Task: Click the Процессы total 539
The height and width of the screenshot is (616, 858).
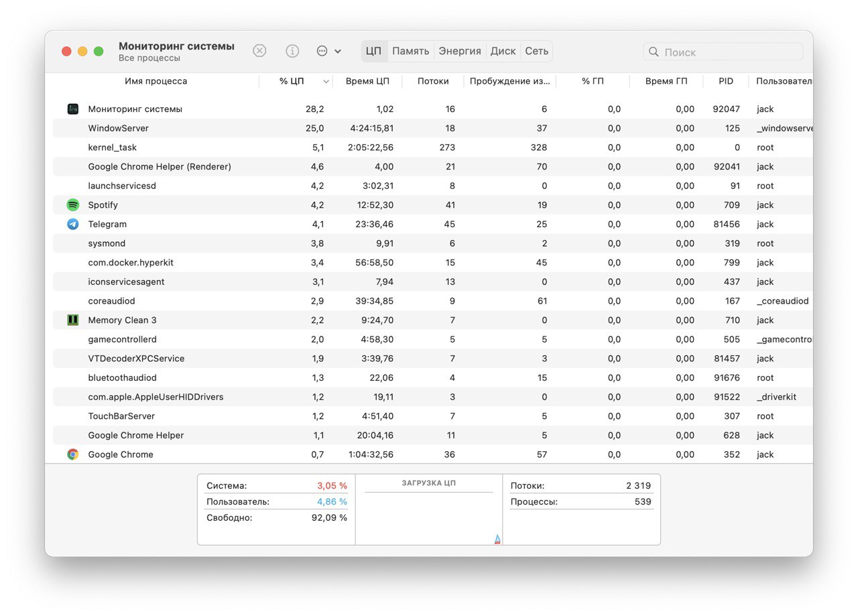Action: click(x=643, y=502)
